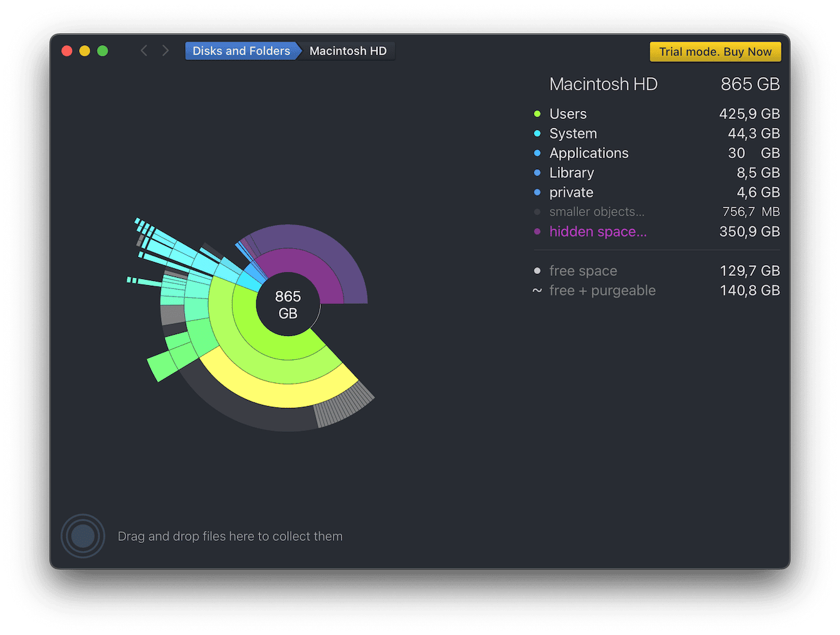Image resolution: width=840 pixels, height=635 pixels.
Task: Expand the private legend row
Action: pyautogui.click(x=570, y=192)
